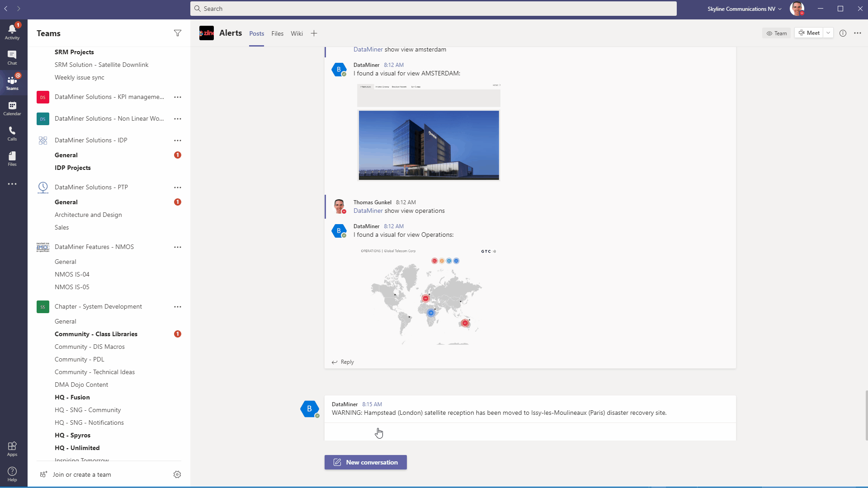Switch to the Wiki tab

coord(297,33)
